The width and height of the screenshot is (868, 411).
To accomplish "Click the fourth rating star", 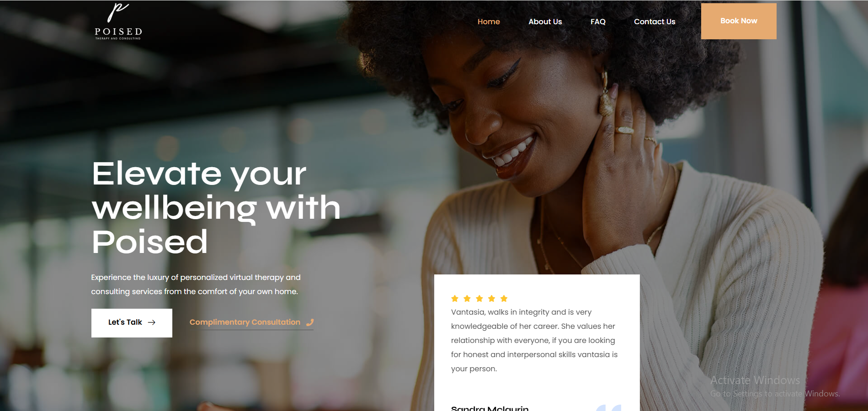I will tap(492, 299).
